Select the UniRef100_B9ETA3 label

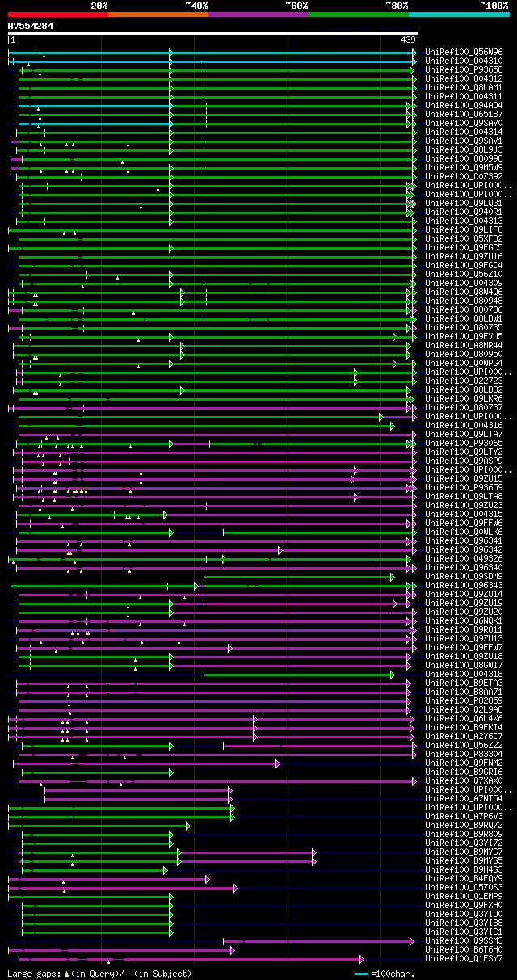pyautogui.click(x=464, y=683)
